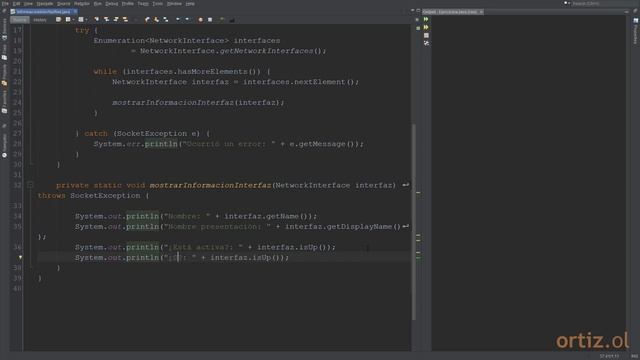
Task: Click the Toggle Bookmark toolbar icon
Action: click(166, 20)
